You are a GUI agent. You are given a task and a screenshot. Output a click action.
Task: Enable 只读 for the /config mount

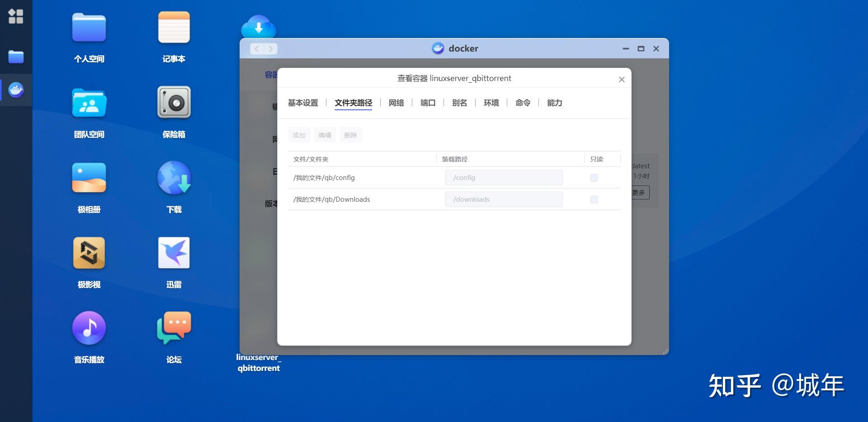[594, 178]
